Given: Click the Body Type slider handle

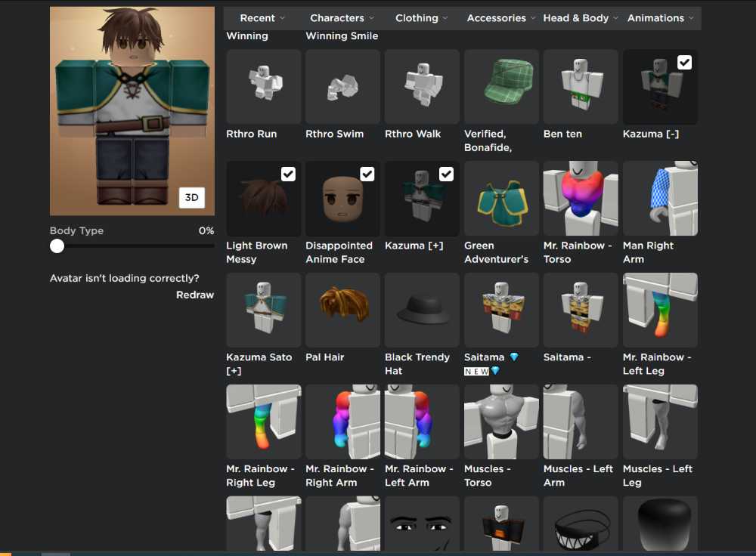Looking at the screenshot, I should click(57, 246).
